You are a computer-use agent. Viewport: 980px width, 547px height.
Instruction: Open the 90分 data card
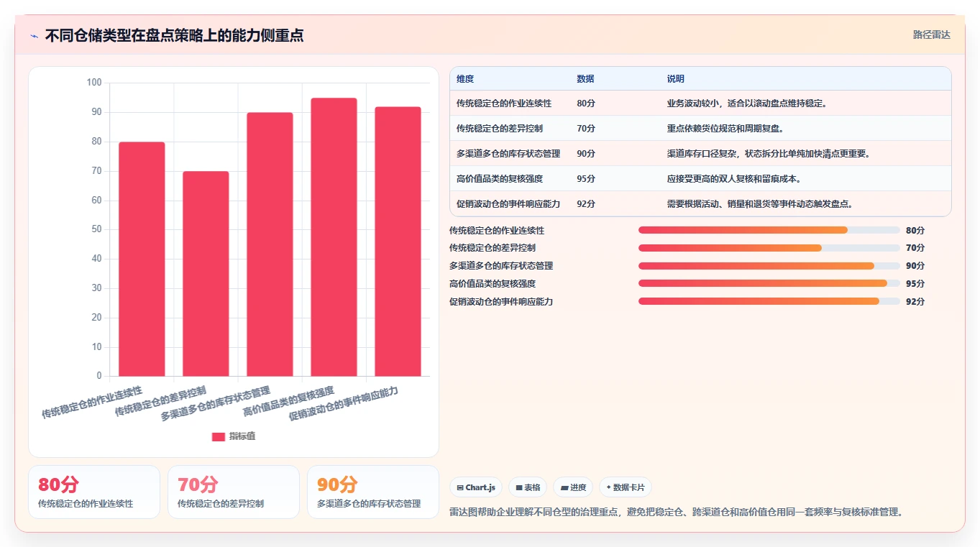click(373, 492)
